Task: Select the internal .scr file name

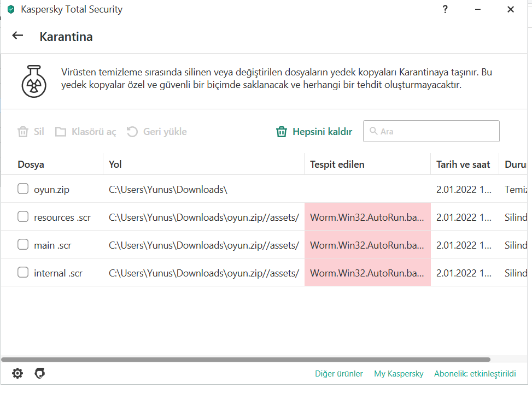Action: (58, 273)
